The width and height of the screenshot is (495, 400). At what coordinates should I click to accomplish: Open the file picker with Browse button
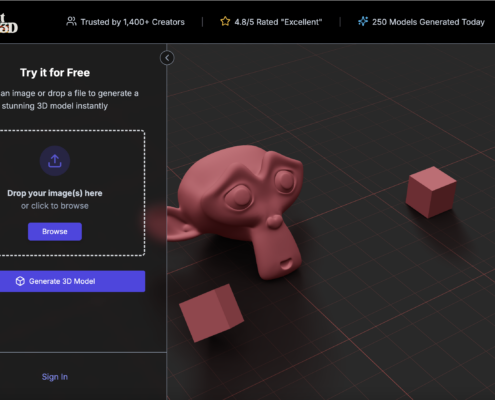(55, 231)
